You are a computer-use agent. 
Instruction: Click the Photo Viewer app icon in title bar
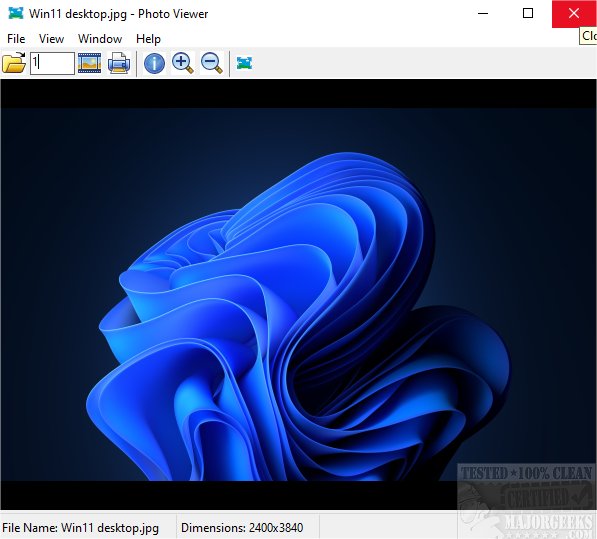click(x=16, y=13)
